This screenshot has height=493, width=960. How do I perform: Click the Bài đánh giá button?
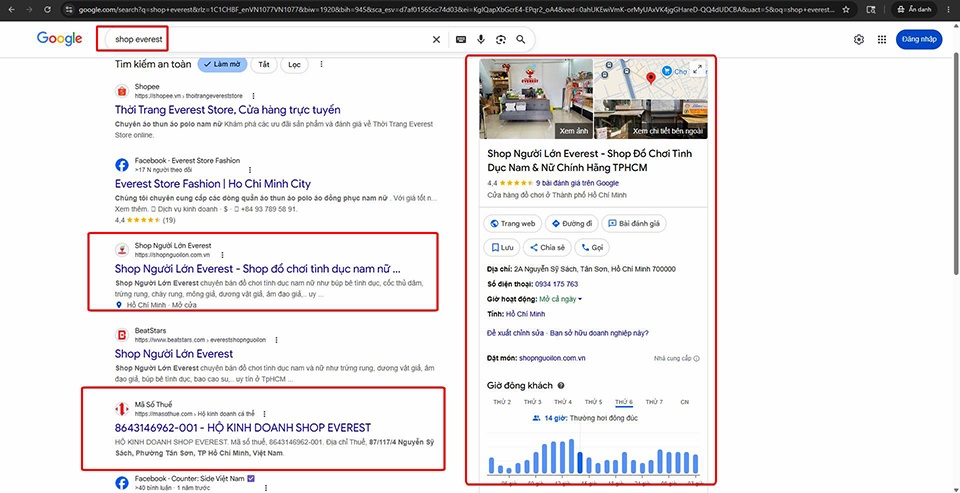[x=634, y=224]
